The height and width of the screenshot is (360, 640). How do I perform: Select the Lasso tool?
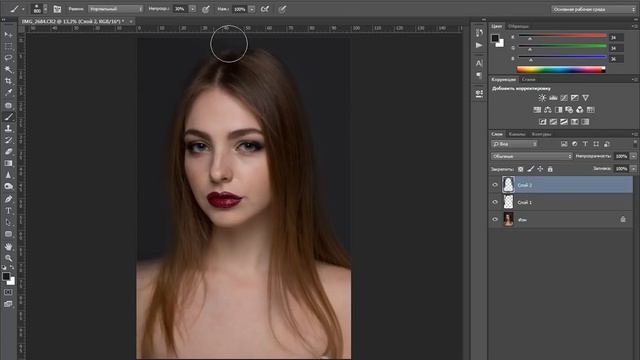point(8,58)
